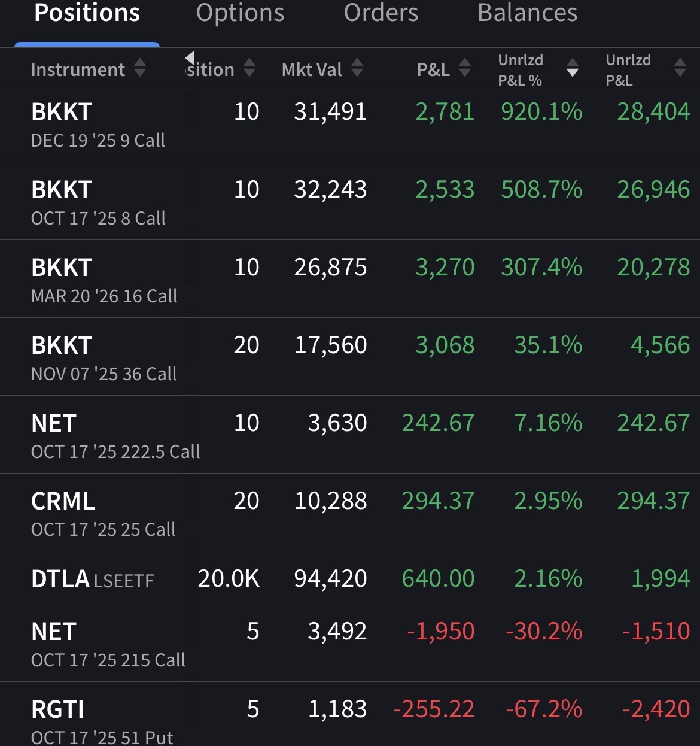Toggle Unrlzd P&L % sort order
Viewport: 700px width, 746px height.
(573, 68)
